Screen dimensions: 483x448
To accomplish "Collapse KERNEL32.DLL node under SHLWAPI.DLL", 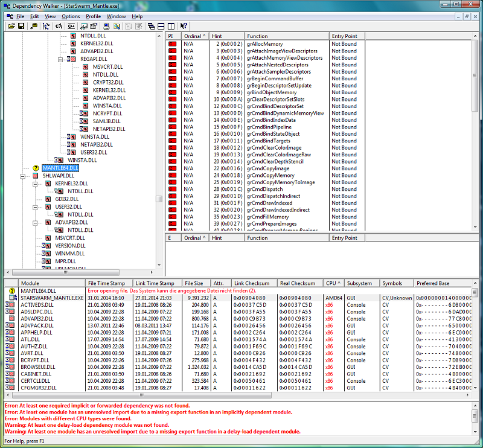I will pos(35,184).
